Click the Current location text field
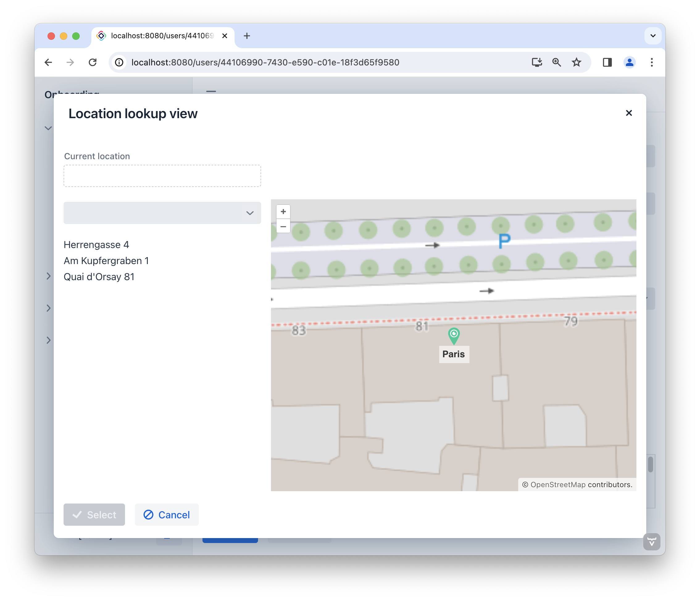 tap(162, 176)
